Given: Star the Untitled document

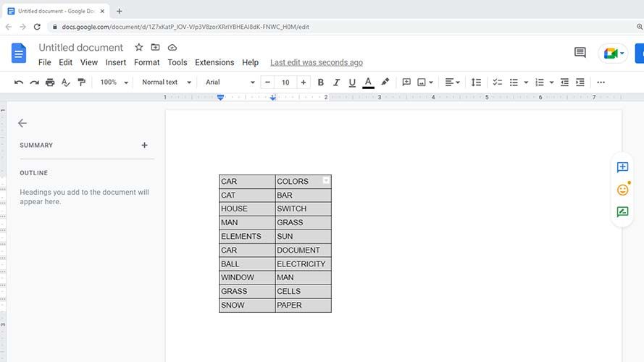Looking at the screenshot, I should coord(139,47).
